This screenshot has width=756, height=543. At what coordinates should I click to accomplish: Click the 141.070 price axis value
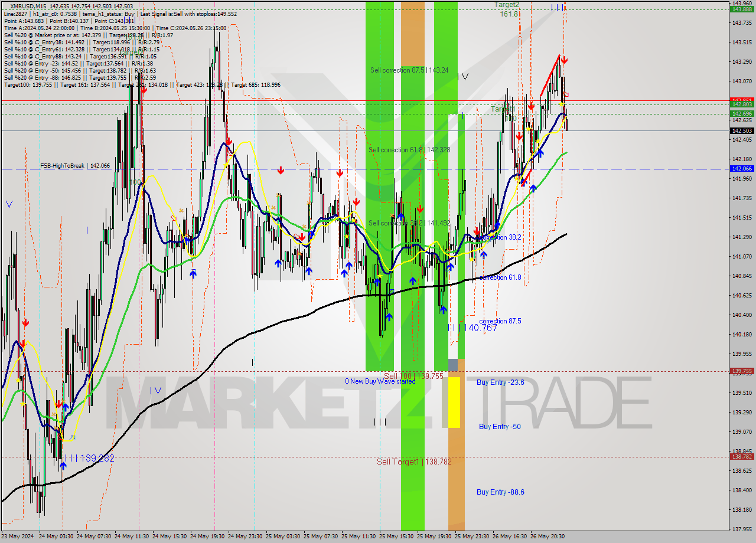pos(742,257)
